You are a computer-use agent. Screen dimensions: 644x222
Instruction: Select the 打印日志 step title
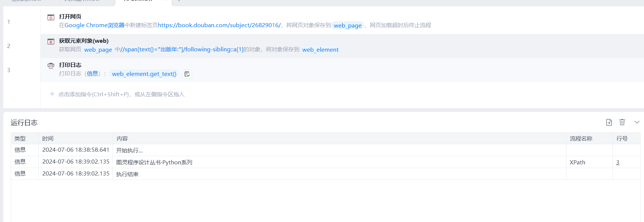pos(70,65)
